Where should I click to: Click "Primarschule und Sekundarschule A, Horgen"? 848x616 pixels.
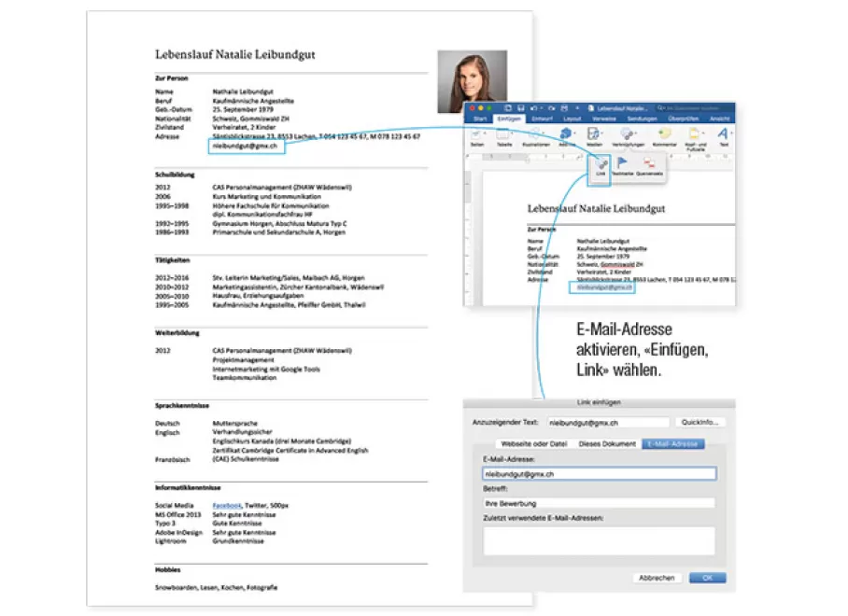point(279,232)
